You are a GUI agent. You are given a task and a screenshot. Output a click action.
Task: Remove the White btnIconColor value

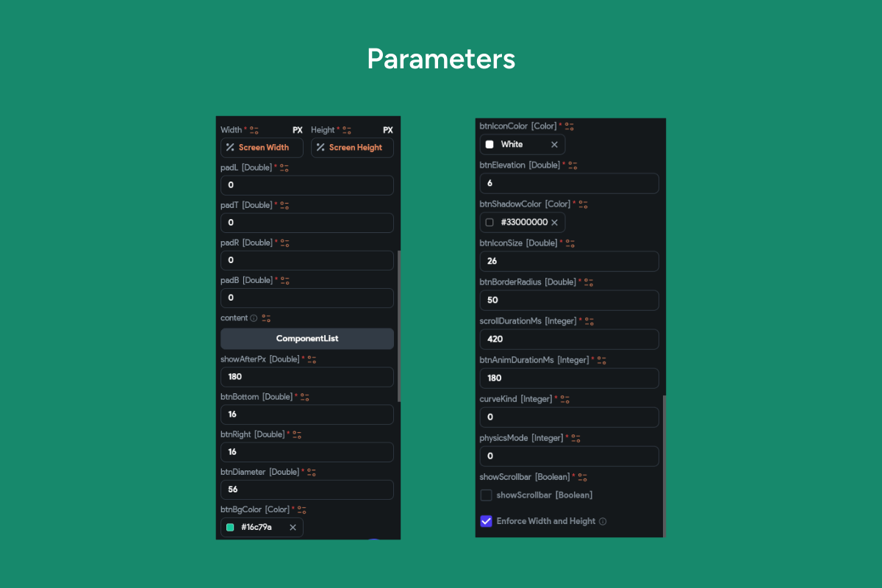tap(554, 145)
